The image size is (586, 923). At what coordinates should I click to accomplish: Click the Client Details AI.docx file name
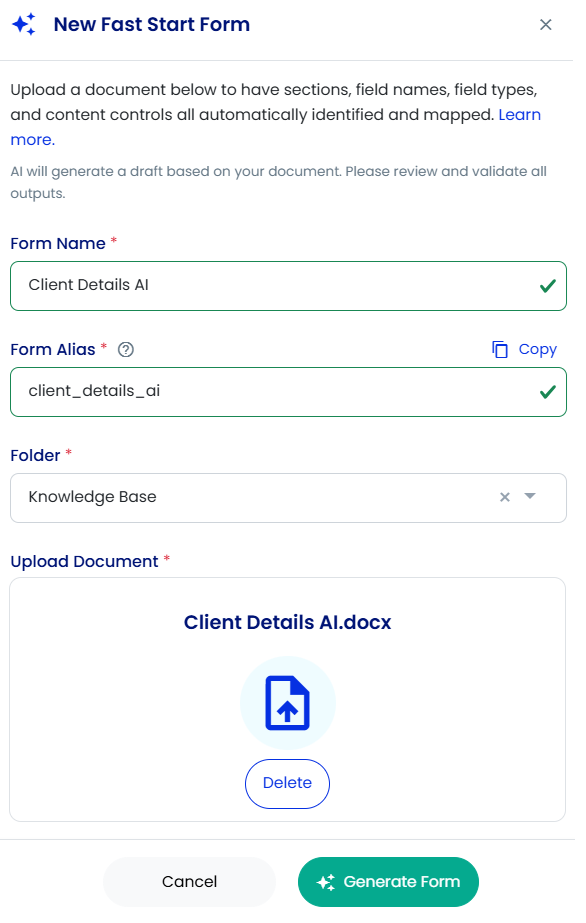tap(288, 622)
